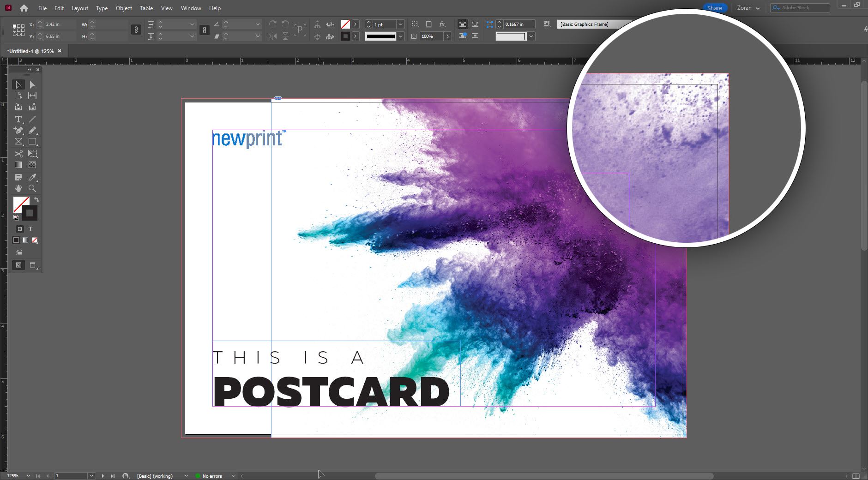Screen dimensions: 868x480
Task: Select the Type tool
Action: [x=18, y=119]
